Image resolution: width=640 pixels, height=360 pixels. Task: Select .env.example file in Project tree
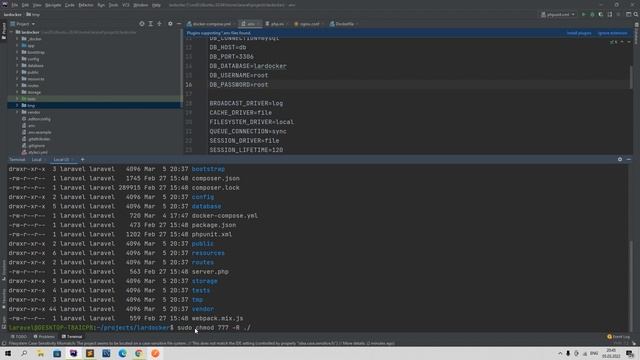click(40, 132)
